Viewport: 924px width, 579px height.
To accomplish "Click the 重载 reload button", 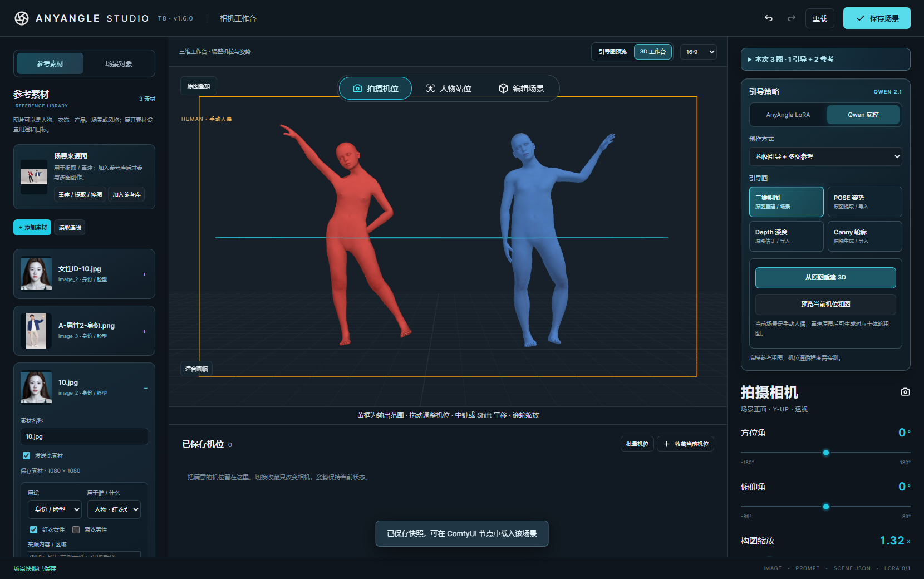I will click(x=820, y=18).
